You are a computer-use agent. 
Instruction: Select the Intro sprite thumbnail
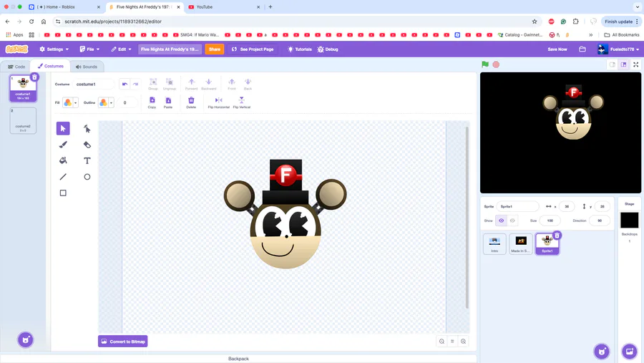pos(494,243)
